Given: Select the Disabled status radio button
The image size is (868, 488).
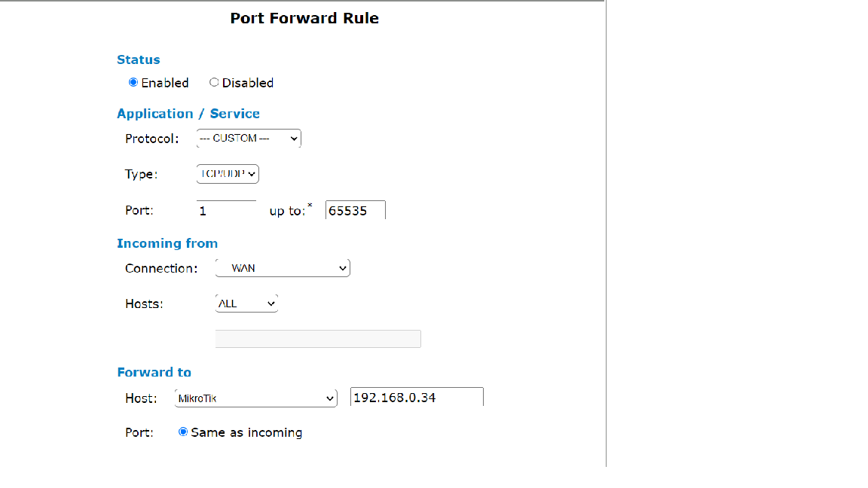Looking at the screenshot, I should click(214, 82).
